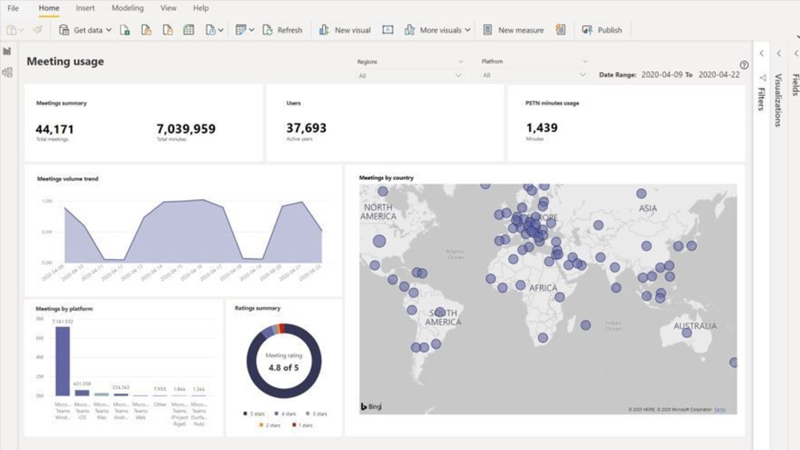Screen dimensions: 800x450
Task: Open the Platform slicer All dropdown
Action: point(534,75)
